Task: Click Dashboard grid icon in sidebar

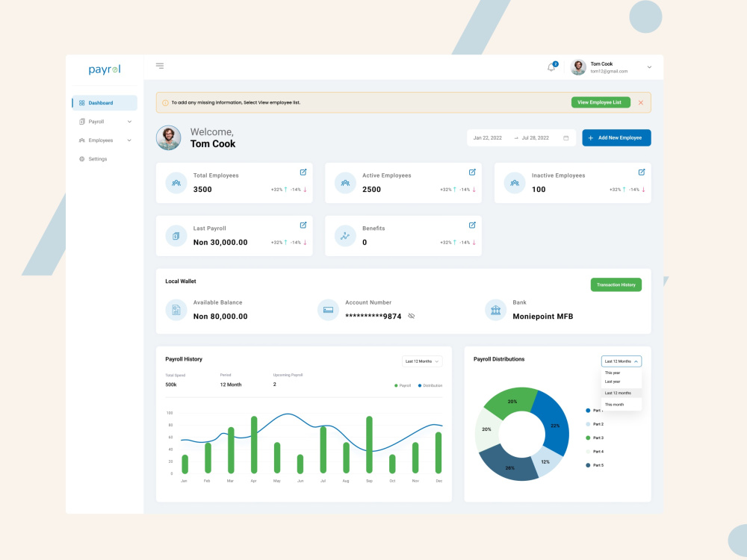Action: point(82,103)
